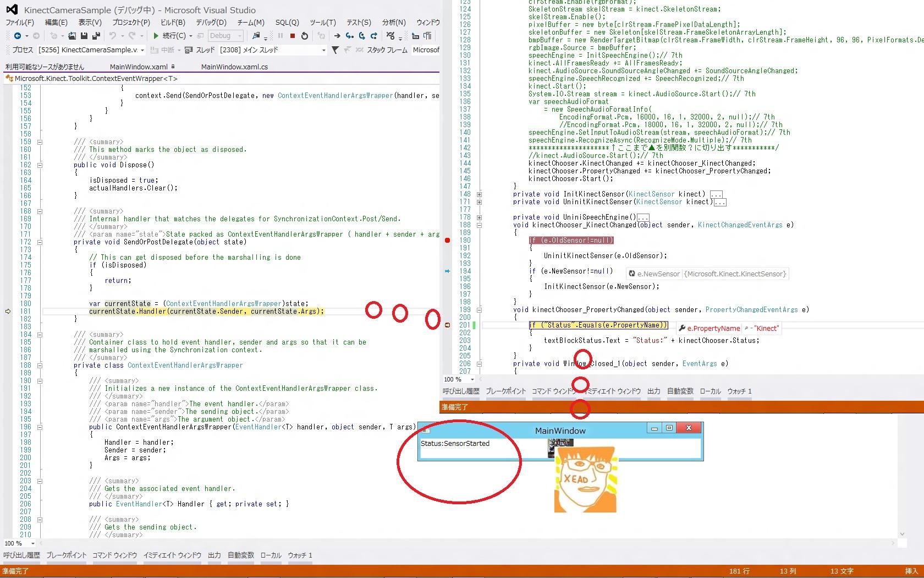The image size is (924, 578).
Task: Collapse SendOrPostDelegate method at line 172
Action: point(40,242)
